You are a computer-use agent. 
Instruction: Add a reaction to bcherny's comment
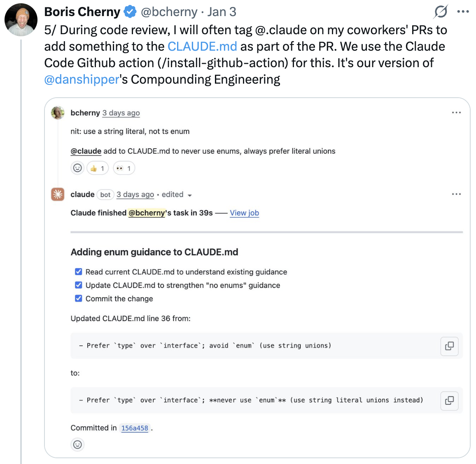point(77,168)
